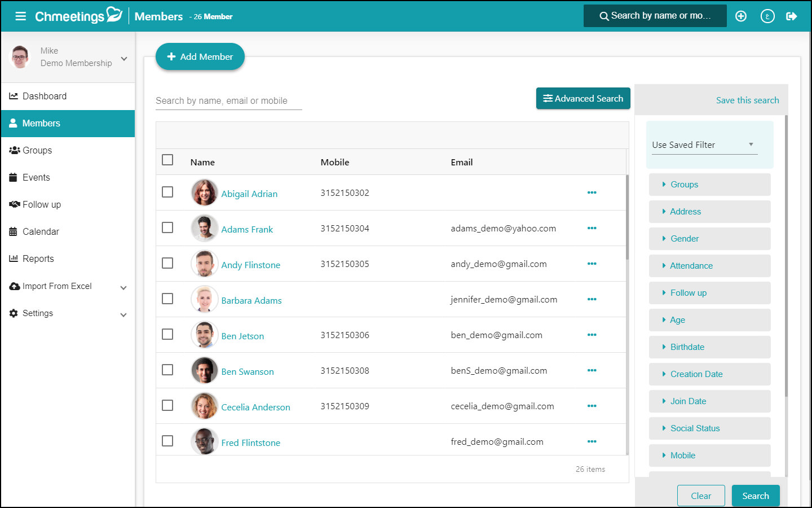Open Events in sidebar
This screenshot has height=508, width=812.
coord(68,178)
